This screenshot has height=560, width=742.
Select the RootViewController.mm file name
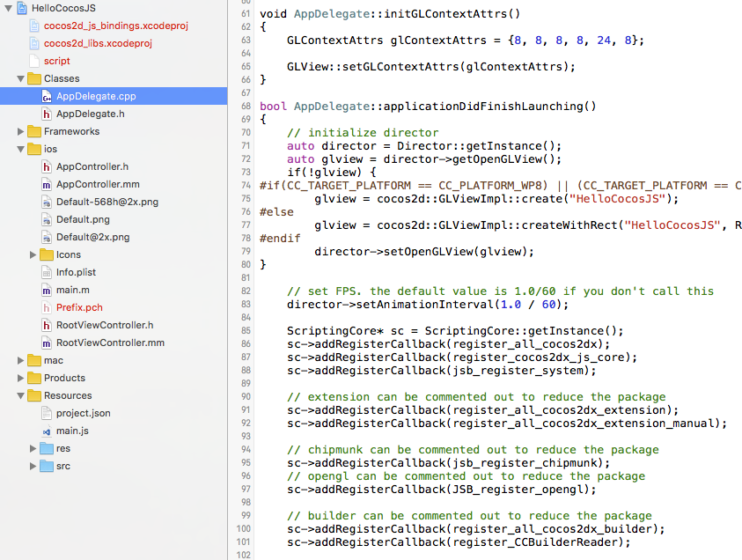pyautogui.click(x=110, y=343)
